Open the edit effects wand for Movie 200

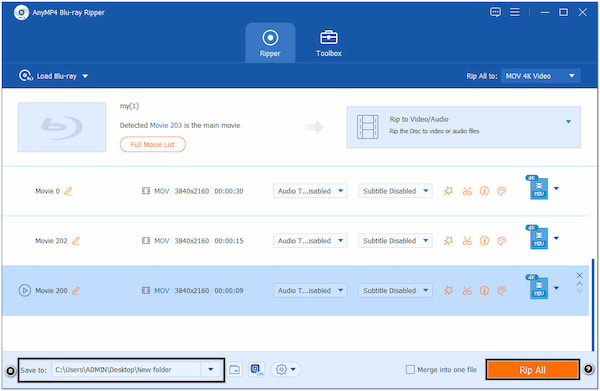point(448,290)
